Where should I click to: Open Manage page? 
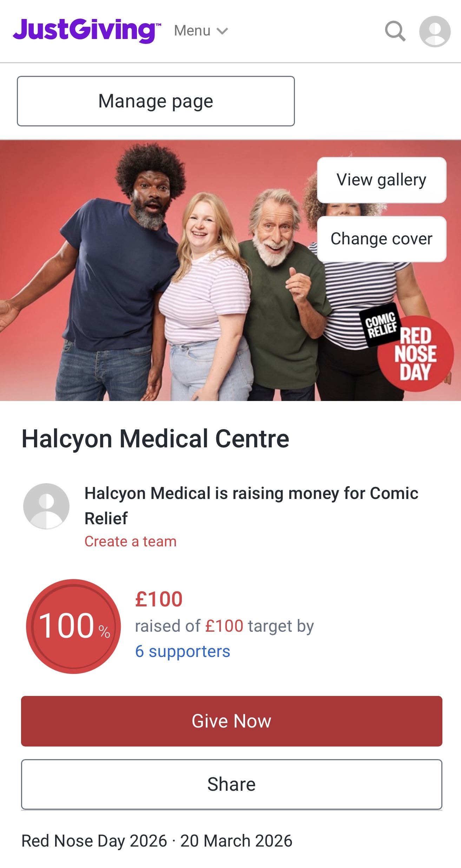coord(156,101)
